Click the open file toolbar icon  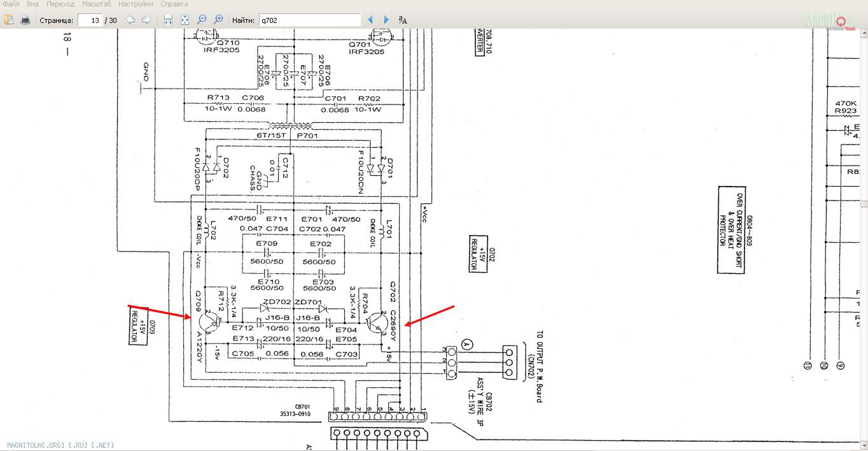(9, 20)
